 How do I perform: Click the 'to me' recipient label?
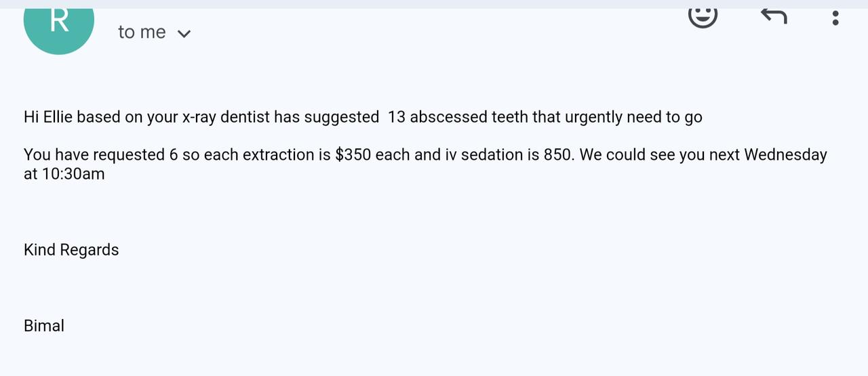click(142, 32)
